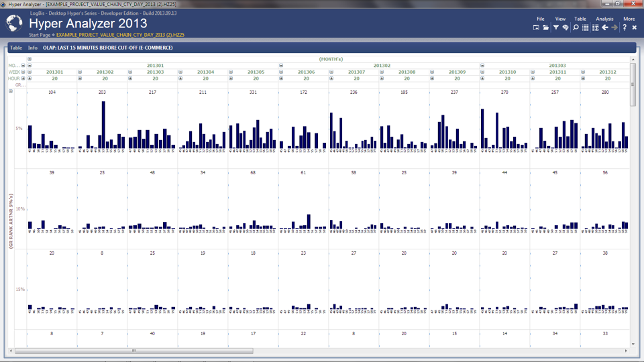The height and width of the screenshot is (362, 644).
Task: Collapse the GR RANK ARTNR 5% row group
Action: click(11, 92)
